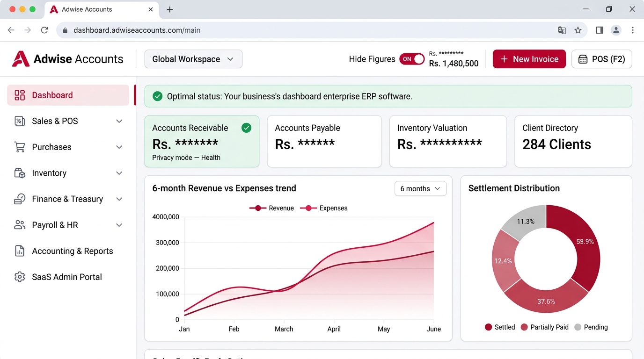Image resolution: width=644 pixels, height=359 pixels.
Task: Click the browser address bar URL
Action: 137,30
